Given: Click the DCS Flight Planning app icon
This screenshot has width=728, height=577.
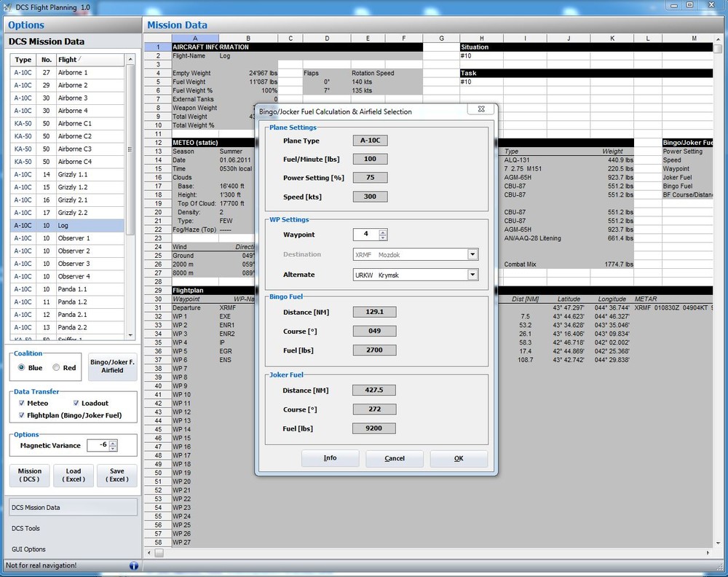Looking at the screenshot, I should click(x=9, y=7).
